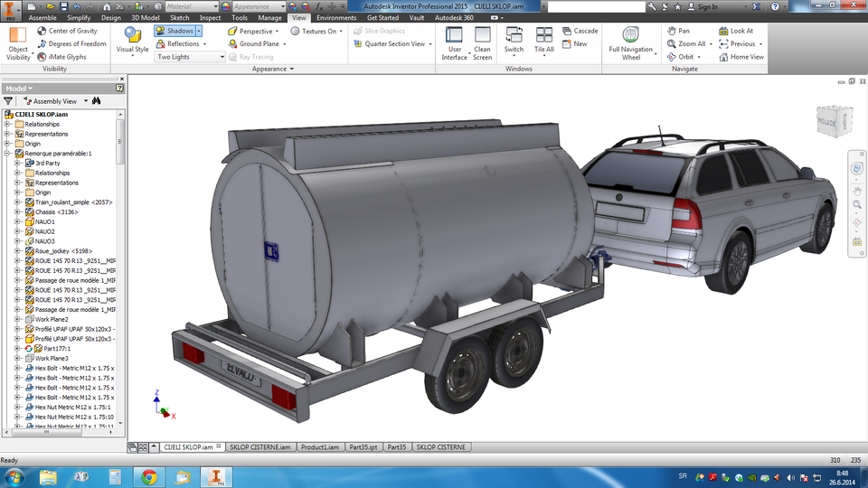Click the ViewCube in the viewport
Screen dimensions: 868x488
point(834,118)
